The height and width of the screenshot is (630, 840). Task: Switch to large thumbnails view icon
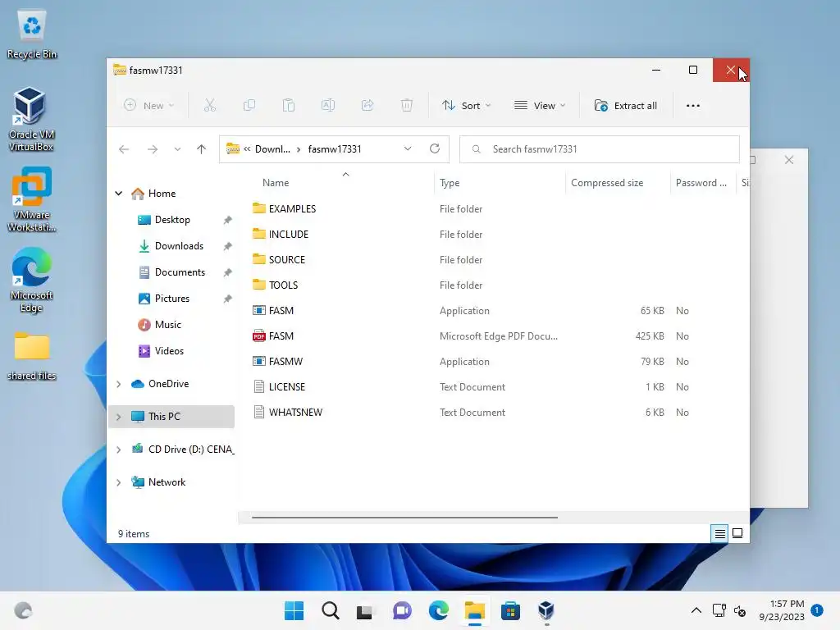[737, 533]
